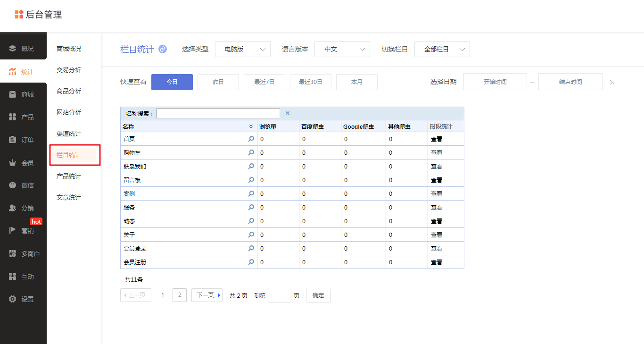The image size is (644, 344).
Task: Click the magnifier icon in 动态 row
Action: [x=251, y=221]
